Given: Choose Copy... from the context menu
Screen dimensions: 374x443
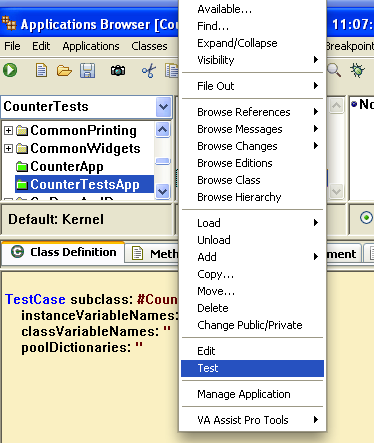Looking at the screenshot, I should pos(252,274).
